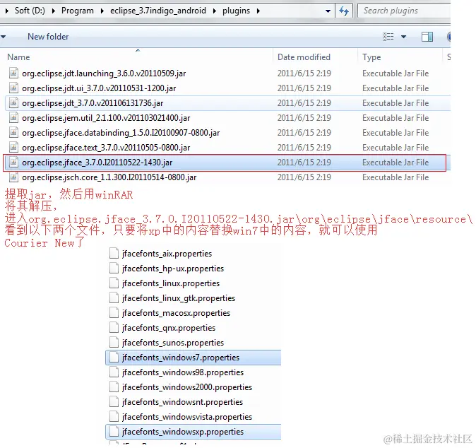Select org.eclipse.jdt.ui_3.7.0.v20110531-1200.jar

click(x=99, y=88)
